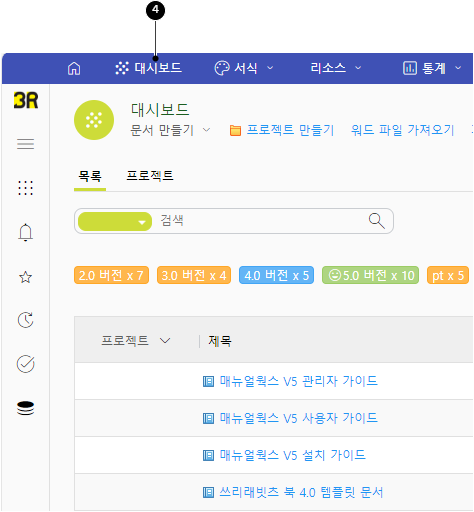The height and width of the screenshot is (512, 474).
Task: Click the 3R logo
Action: (26, 100)
